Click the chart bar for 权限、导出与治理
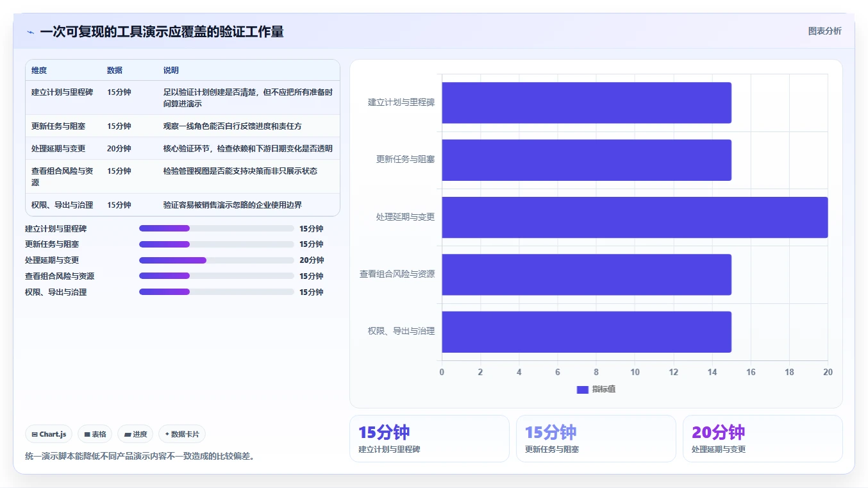This screenshot has width=868, height=488. (587, 332)
